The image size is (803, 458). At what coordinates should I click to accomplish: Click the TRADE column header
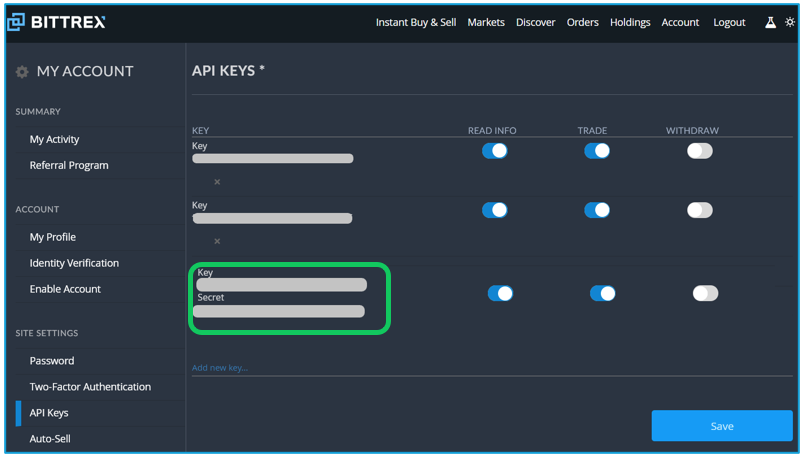click(x=593, y=131)
